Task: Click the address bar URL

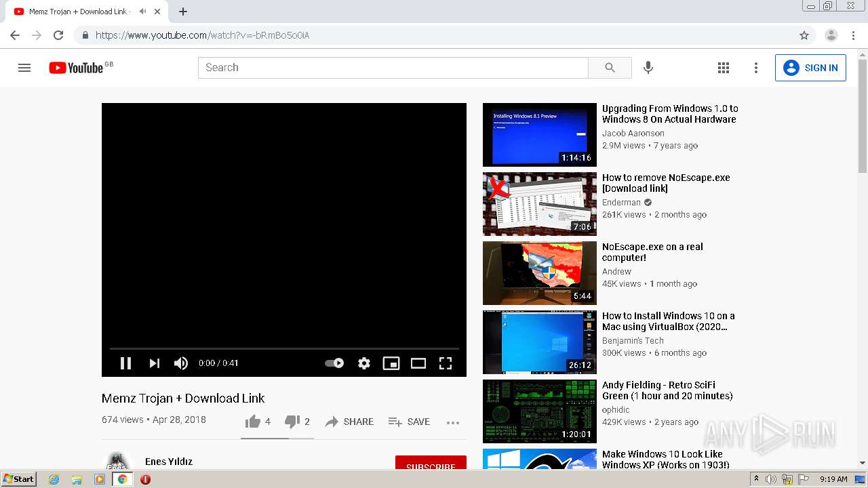Action: point(202,35)
